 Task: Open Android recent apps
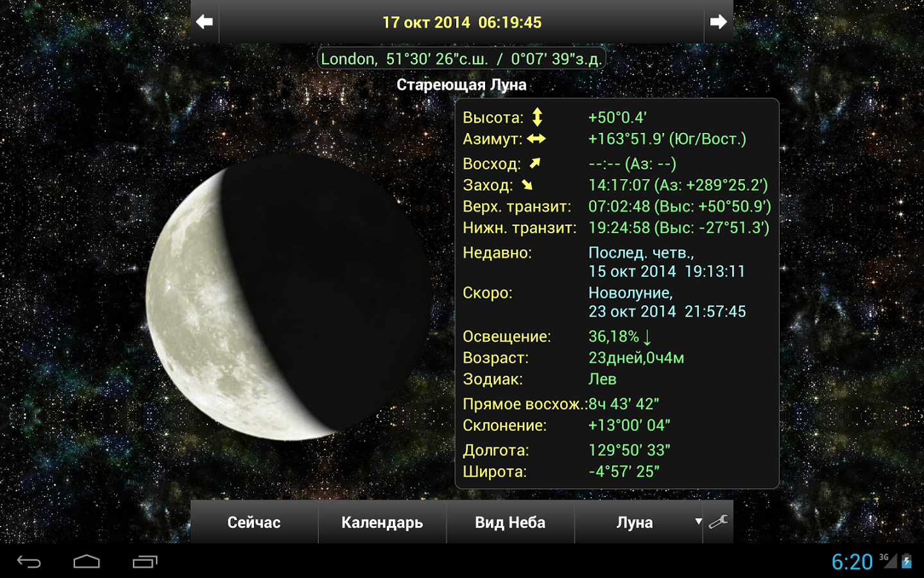[x=145, y=562]
